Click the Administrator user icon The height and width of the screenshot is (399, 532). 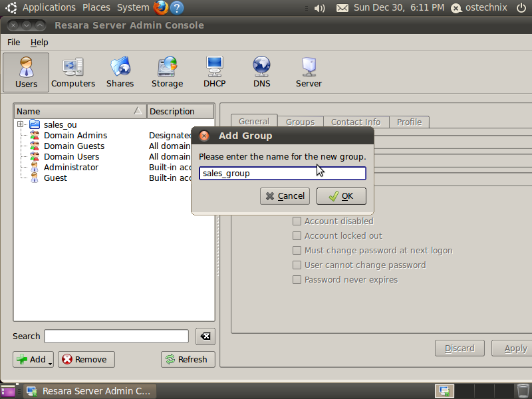pyautogui.click(x=35, y=168)
